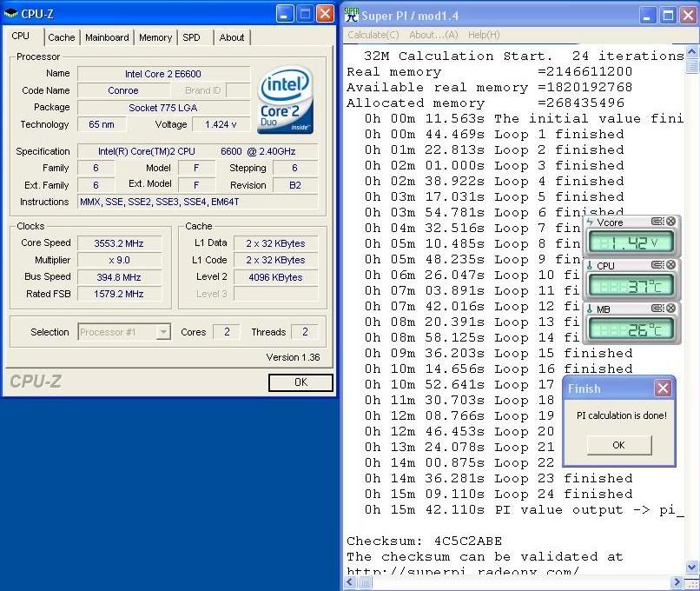Open the Memory tab
Screen dimensions: 700x591
pyautogui.click(x=155, y=37)
